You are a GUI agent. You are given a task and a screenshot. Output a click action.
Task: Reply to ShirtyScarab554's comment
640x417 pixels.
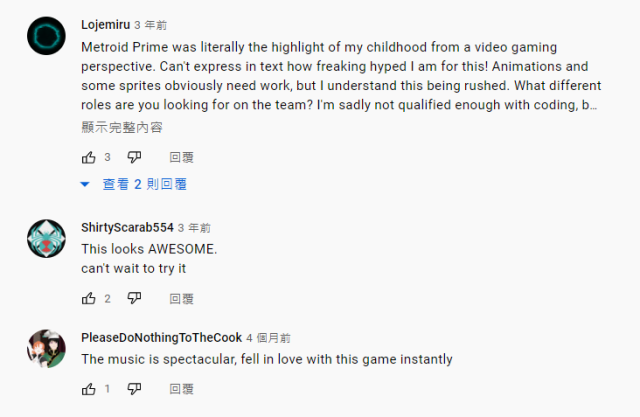tap(181, 298)
